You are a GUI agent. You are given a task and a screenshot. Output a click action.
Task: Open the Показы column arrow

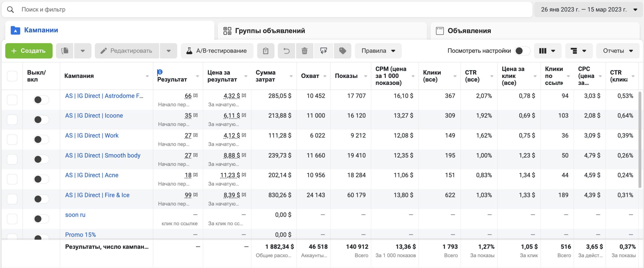366,76
